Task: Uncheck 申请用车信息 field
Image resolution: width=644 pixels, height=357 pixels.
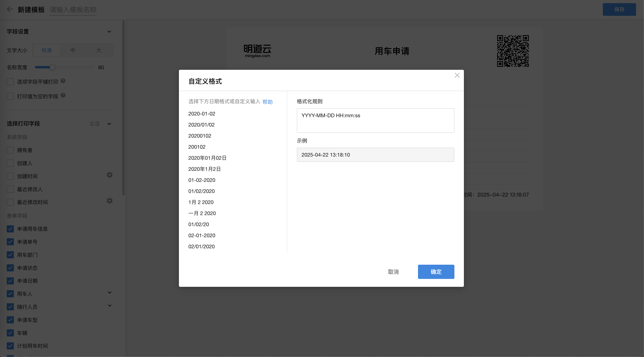Action: point(10,229)
